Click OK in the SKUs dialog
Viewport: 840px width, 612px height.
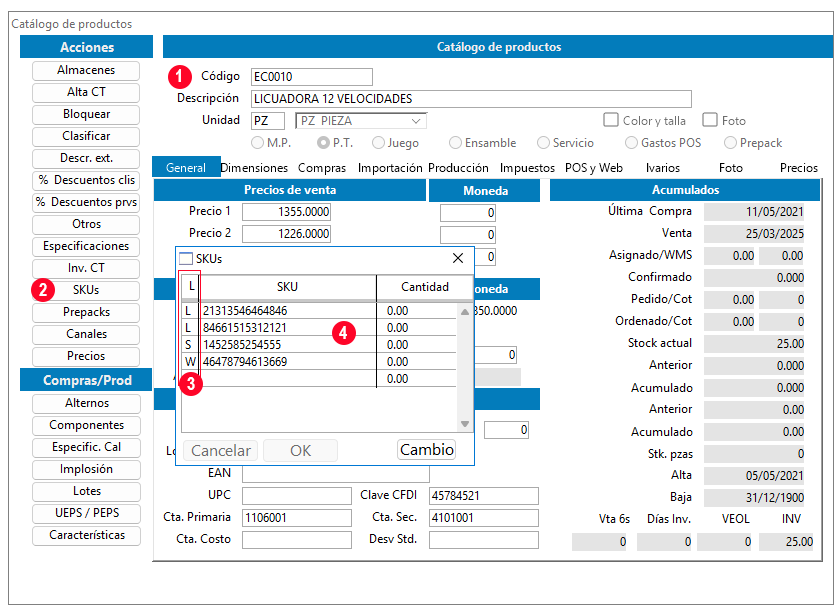coord(301,451)
